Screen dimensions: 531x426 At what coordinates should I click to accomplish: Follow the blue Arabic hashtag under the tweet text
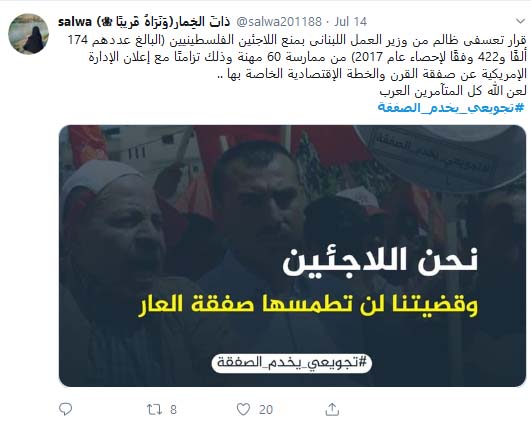[451, 108]
